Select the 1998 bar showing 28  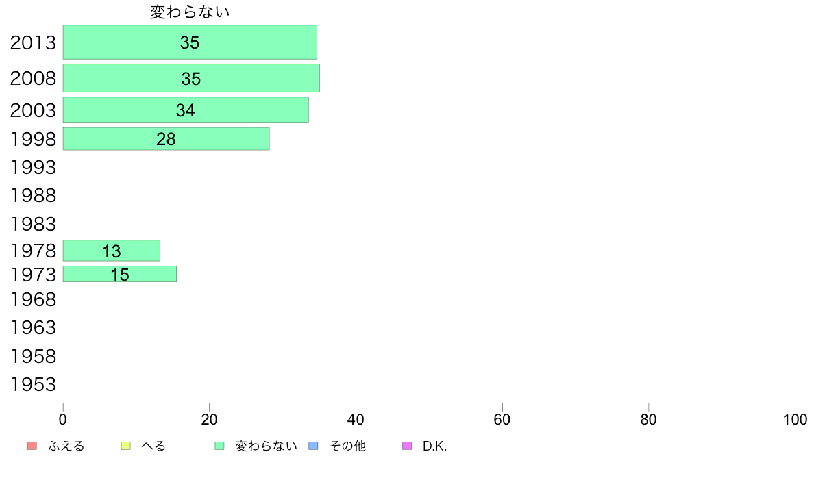[x=166, y=139]
